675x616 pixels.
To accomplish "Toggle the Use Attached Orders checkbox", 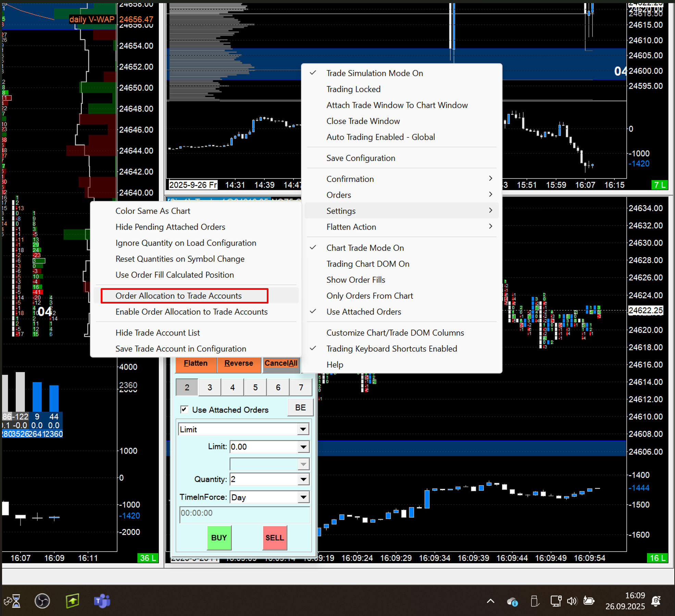I will coord(184,409).
